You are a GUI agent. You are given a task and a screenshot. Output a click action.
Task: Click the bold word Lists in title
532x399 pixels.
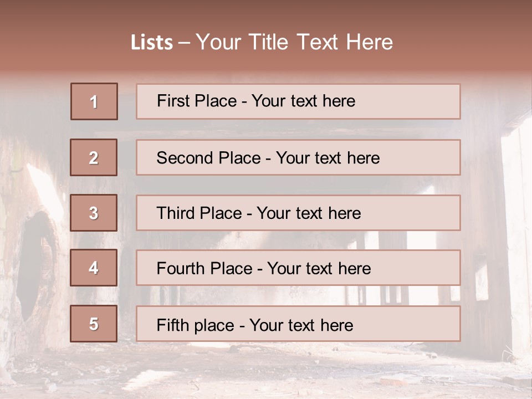[152, 43]
